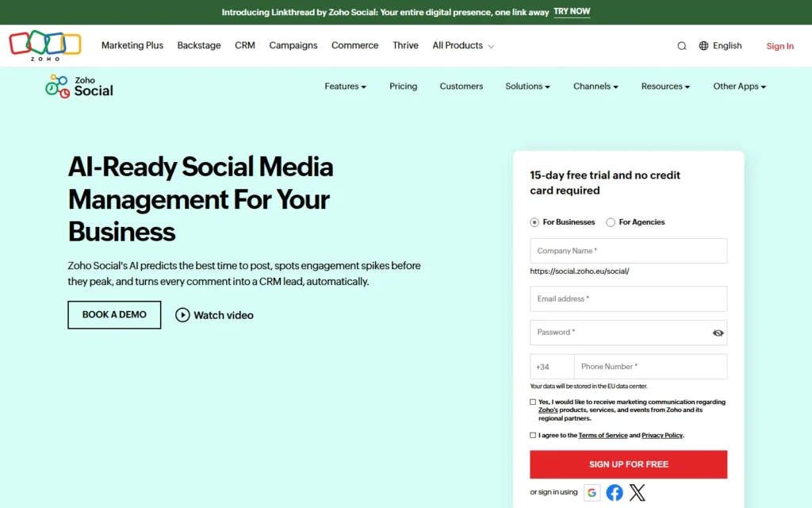812x508 pixels.
Task: Click the BOOK A DEMO button
Action: 114,314
